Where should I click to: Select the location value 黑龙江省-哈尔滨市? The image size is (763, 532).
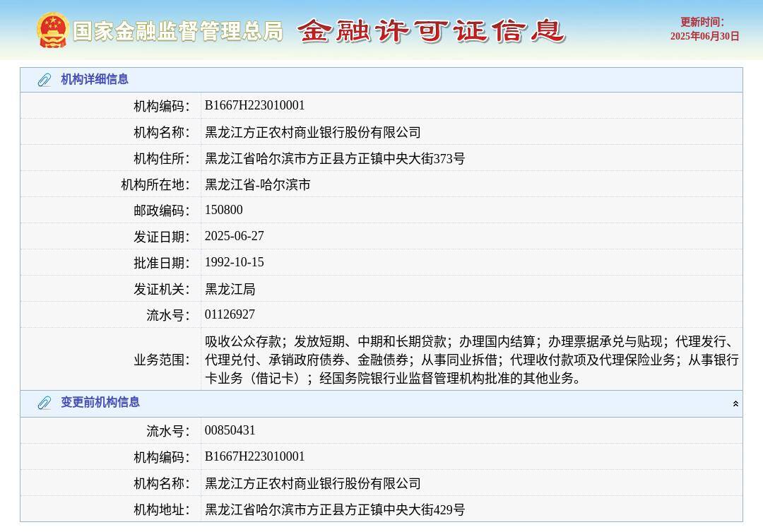pos(257,184)
